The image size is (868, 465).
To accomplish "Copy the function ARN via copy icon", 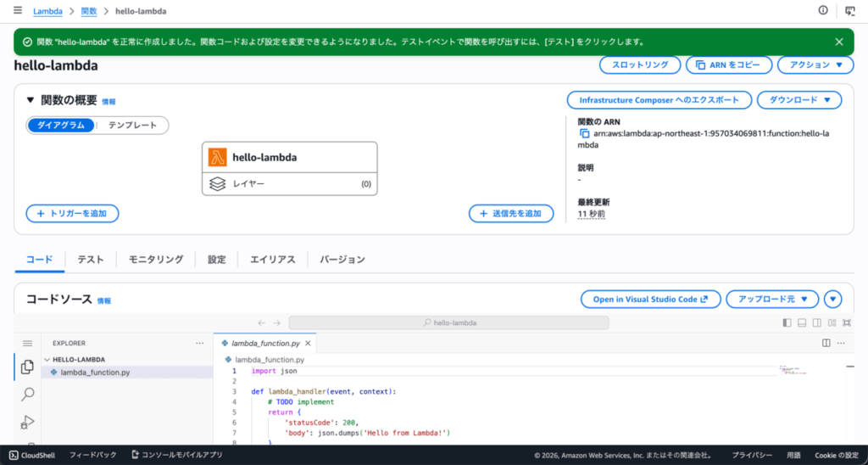I will [584, 133].
